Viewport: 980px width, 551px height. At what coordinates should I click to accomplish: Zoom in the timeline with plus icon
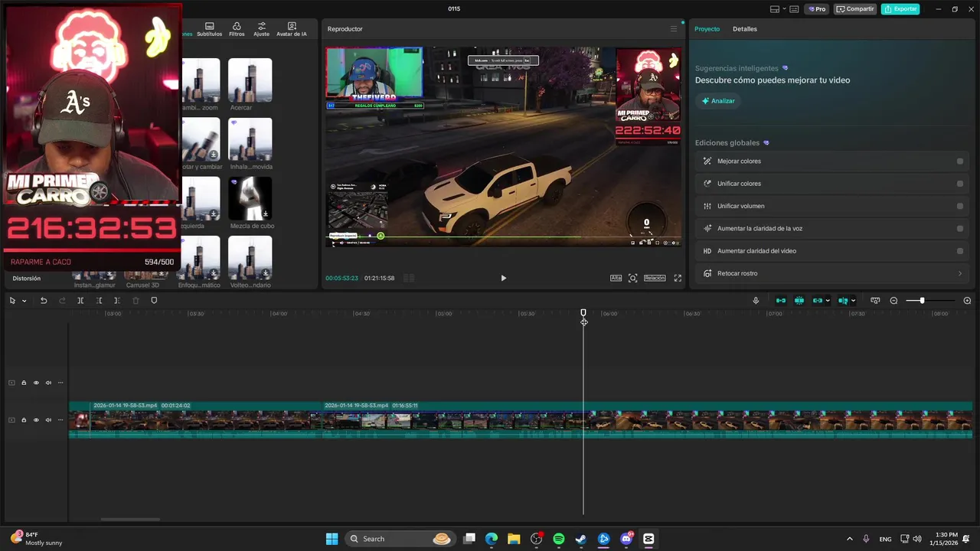point(967,301)
